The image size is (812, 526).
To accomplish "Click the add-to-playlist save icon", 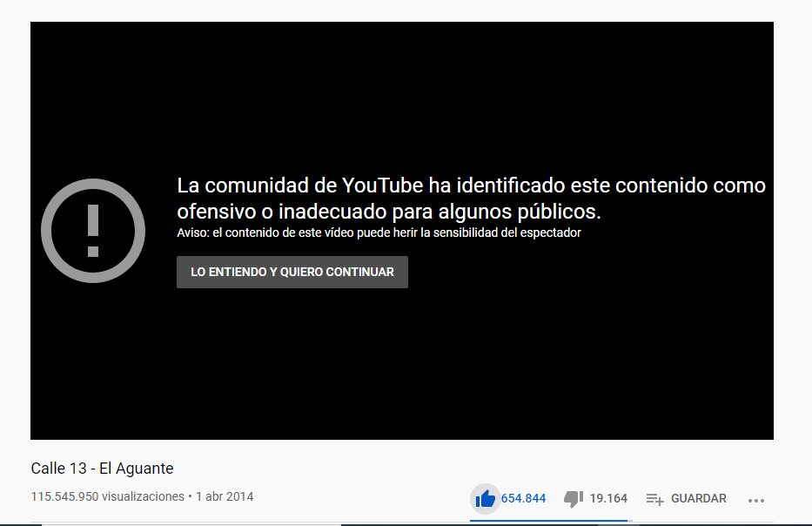I will pos(654,499).
